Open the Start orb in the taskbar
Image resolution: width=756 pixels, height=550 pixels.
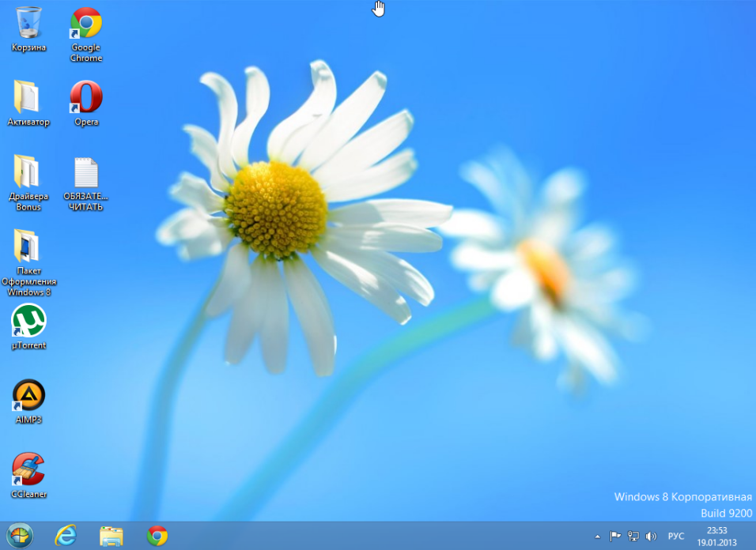pos(20,536)
